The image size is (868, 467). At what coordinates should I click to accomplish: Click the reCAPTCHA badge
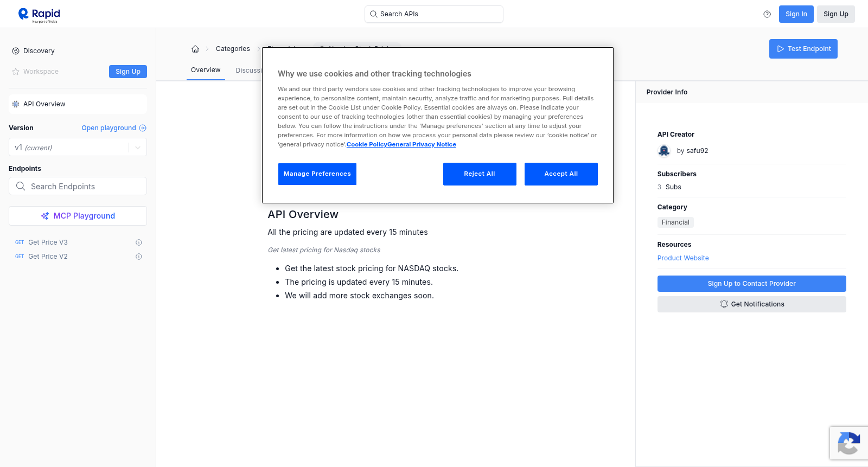pos(849,443)
